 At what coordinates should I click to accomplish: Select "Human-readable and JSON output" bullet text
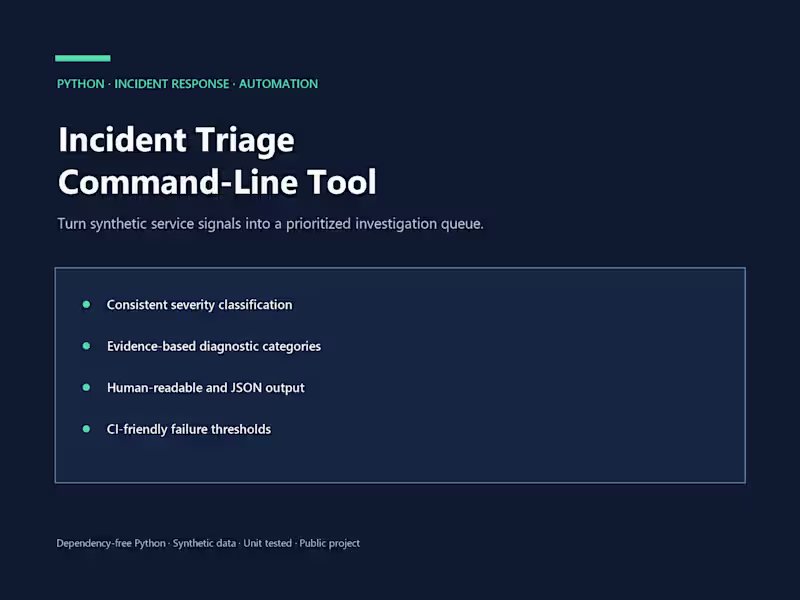click(x=206, y=388)
